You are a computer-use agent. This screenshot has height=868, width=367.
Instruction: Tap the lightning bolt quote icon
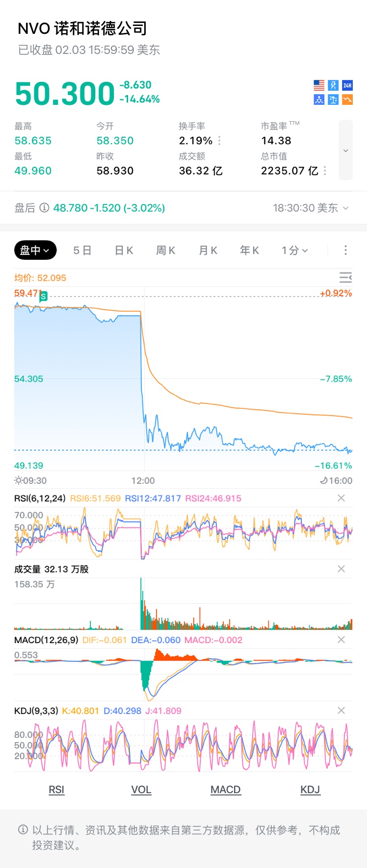tap(333, 85)
